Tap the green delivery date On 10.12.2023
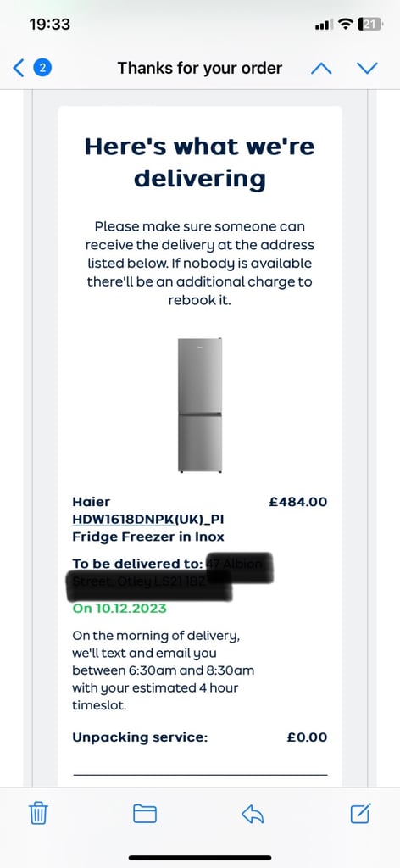This screenshot has width=400, height=868. coord(119,609)
